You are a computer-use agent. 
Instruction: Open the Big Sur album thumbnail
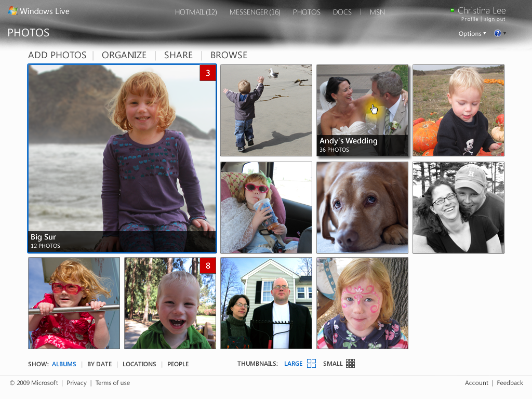pos(122,159)
